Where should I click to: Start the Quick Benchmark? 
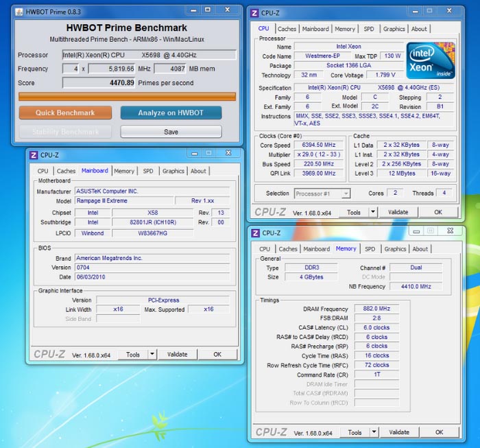[65, 113]
